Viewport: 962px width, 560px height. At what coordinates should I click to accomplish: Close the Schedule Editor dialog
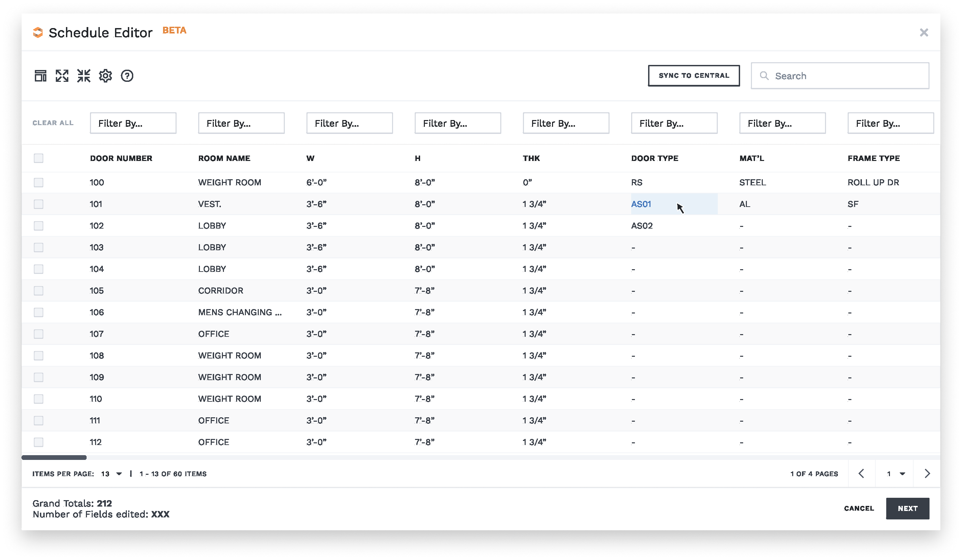pos(924,32)
